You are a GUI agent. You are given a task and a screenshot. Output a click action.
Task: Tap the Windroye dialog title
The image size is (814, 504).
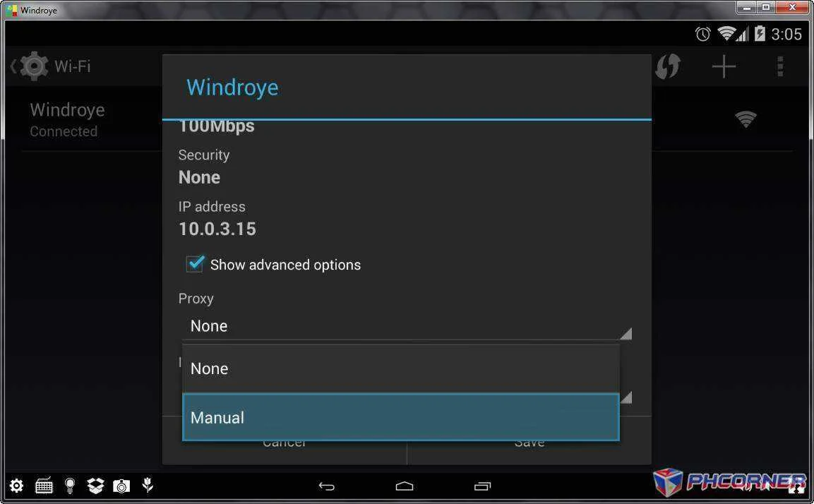click(x=232, y=88)
